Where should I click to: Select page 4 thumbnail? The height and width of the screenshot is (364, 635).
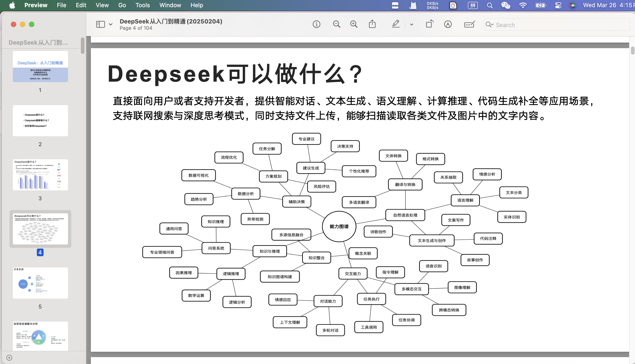[40, 229]
